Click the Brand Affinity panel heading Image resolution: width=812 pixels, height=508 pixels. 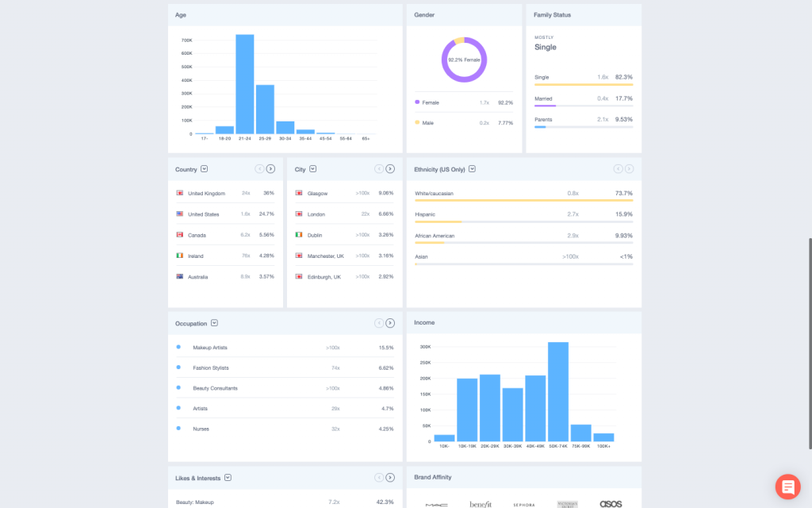click(x=433, y=477)
